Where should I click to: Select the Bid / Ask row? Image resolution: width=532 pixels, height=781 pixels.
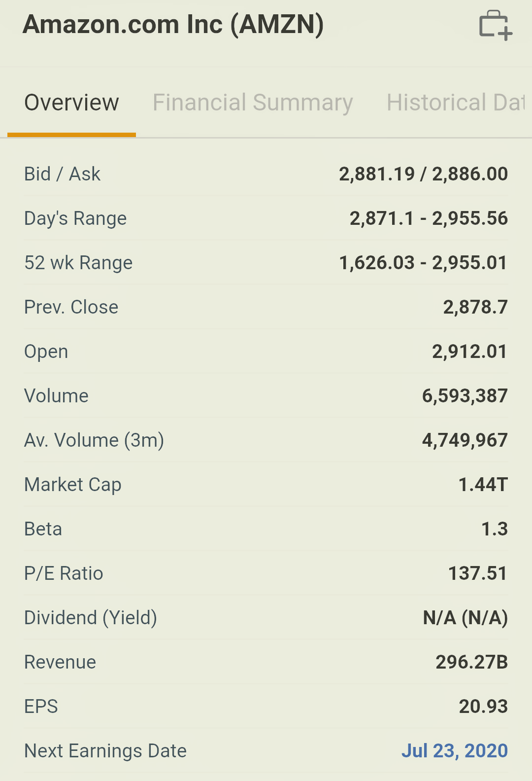click(x=266, y=174)
